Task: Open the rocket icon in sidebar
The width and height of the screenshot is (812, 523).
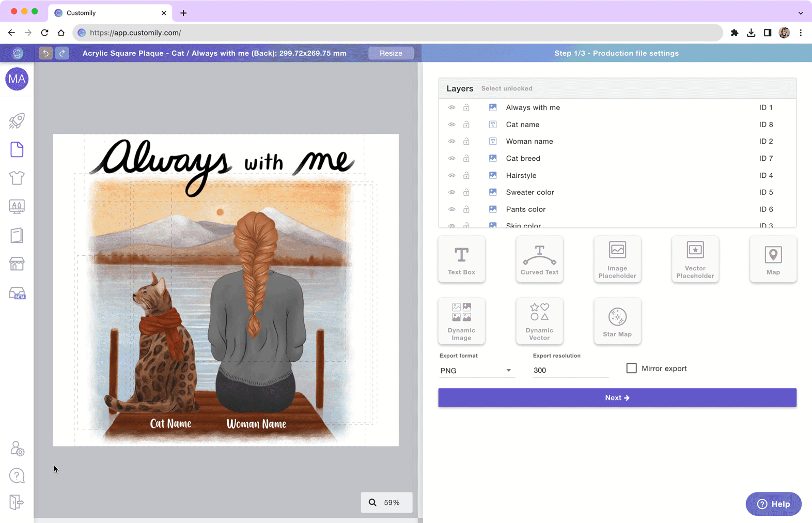Action: point(17,121)
